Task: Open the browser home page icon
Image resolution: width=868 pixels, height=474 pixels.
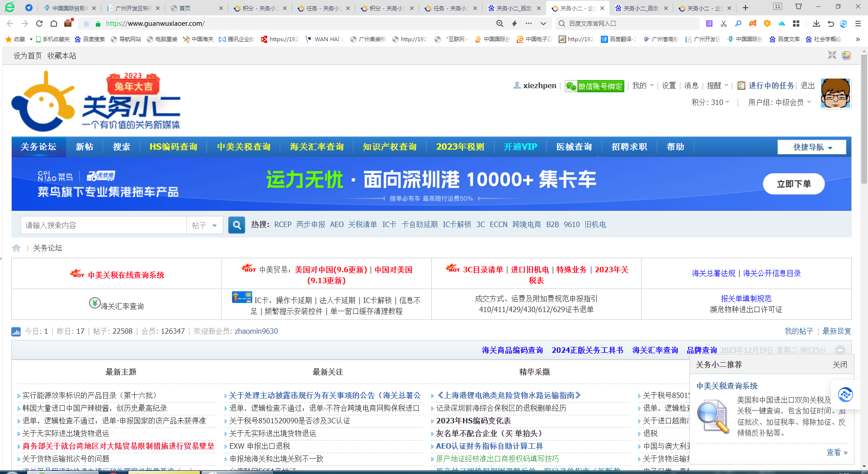Action: pyautogui.click(x=54, y=24)
